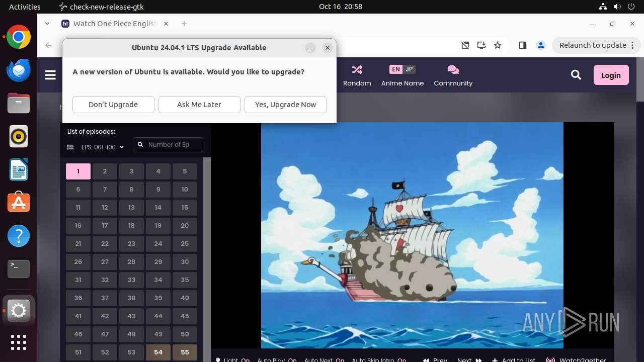Select episode 48

131,334
